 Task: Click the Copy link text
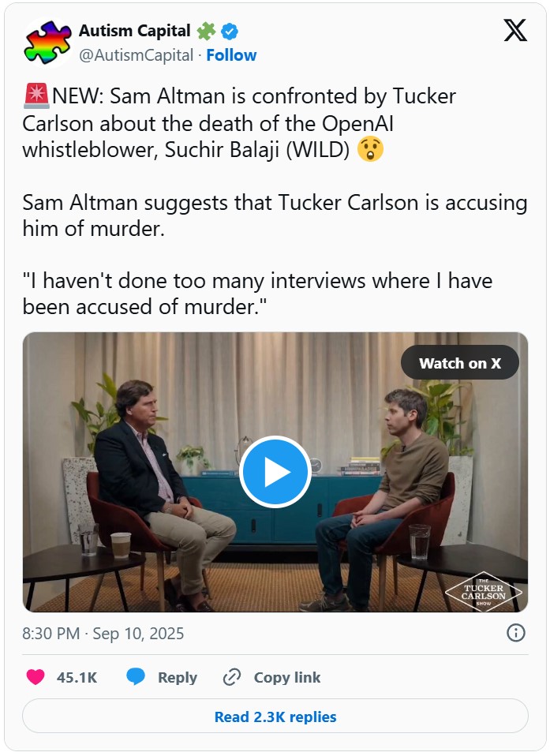click(287, 678)
